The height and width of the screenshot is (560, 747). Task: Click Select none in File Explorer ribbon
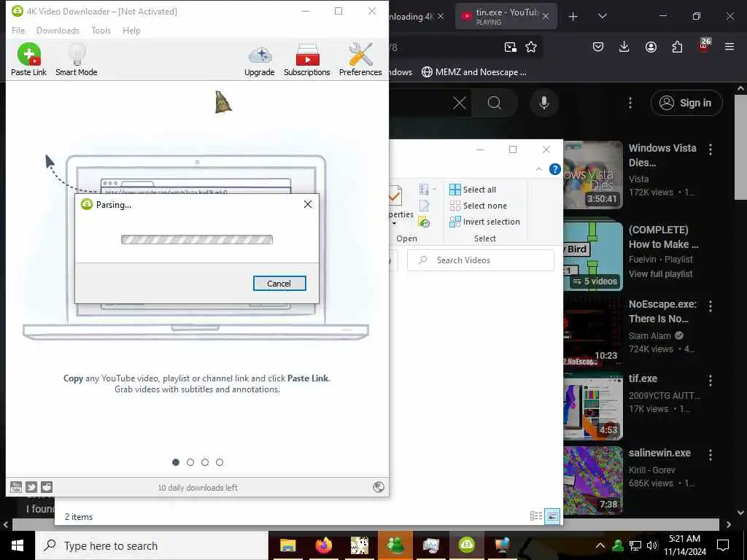tap(479, 206)
